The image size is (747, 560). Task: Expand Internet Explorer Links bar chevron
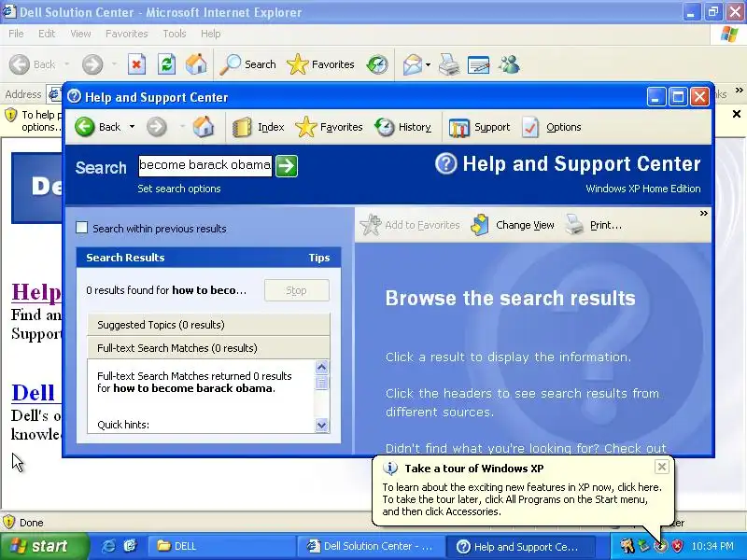click(739, 90)
